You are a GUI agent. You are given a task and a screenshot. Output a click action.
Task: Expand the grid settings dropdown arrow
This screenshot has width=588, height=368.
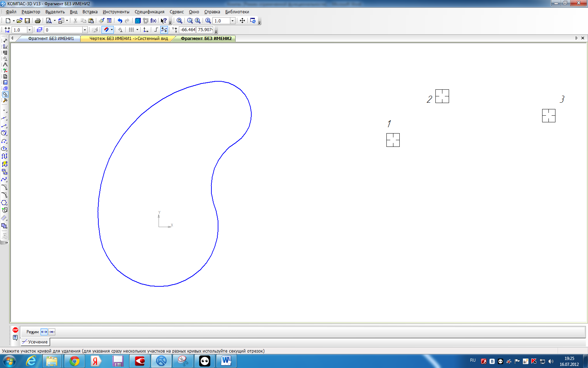point(137,30)
